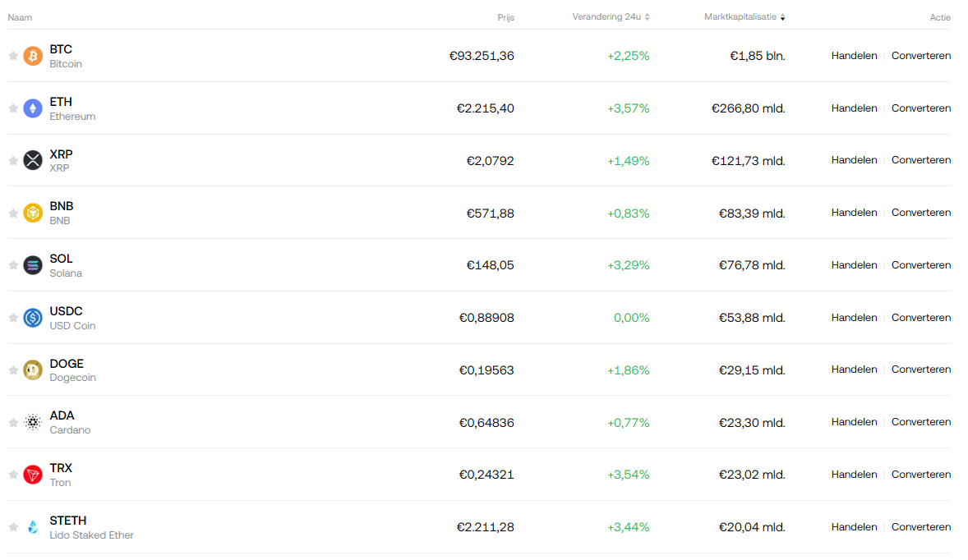
Task: Click Handelen in the Dogecoin row
Action: click(854, 370)
